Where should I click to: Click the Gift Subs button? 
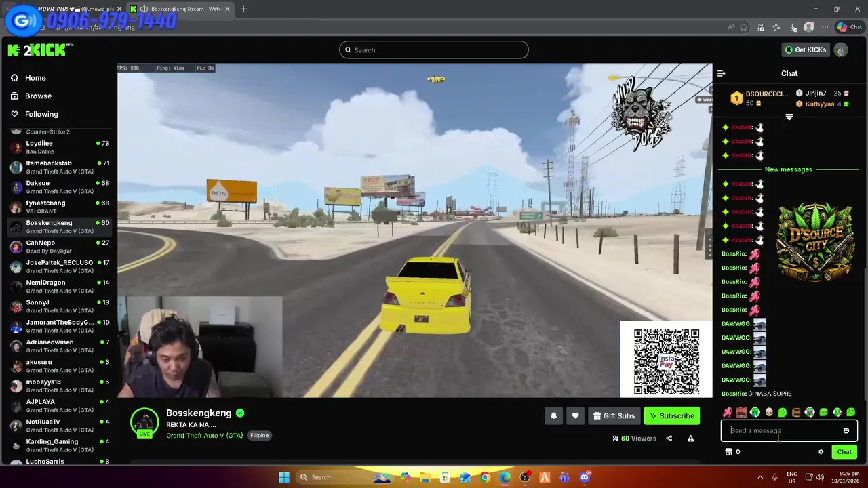(x=614, y=415)
